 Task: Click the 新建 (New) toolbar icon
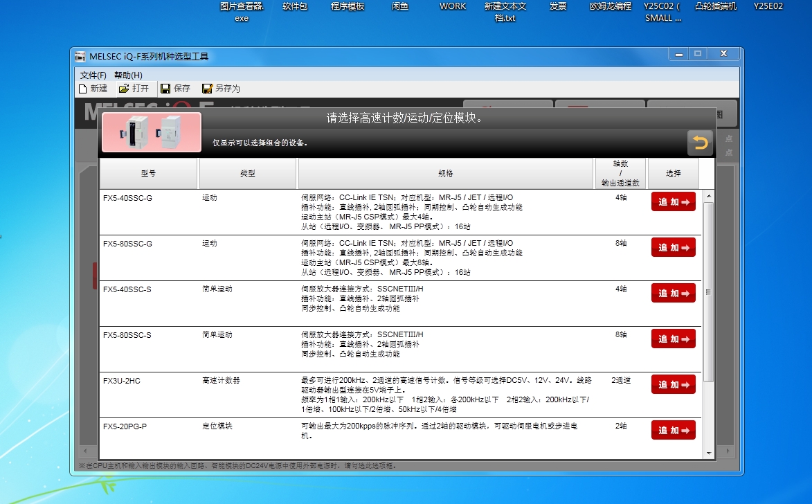pos(83,89)
